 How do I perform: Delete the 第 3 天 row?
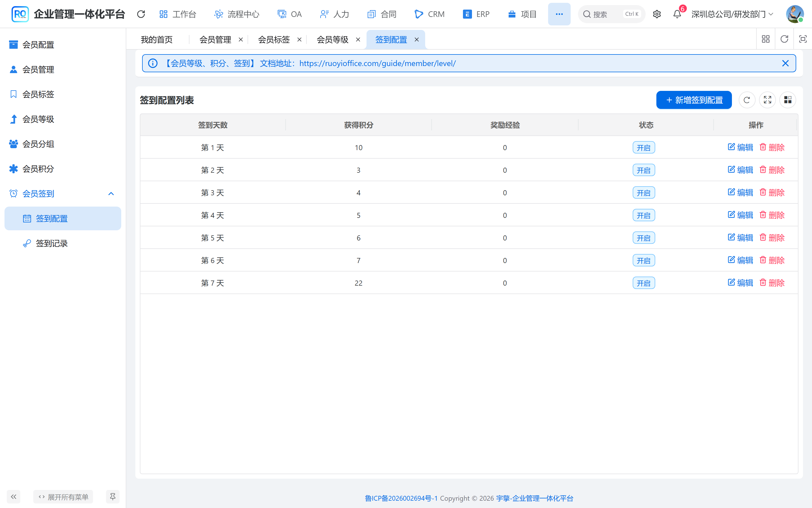(x=772, y=192)
